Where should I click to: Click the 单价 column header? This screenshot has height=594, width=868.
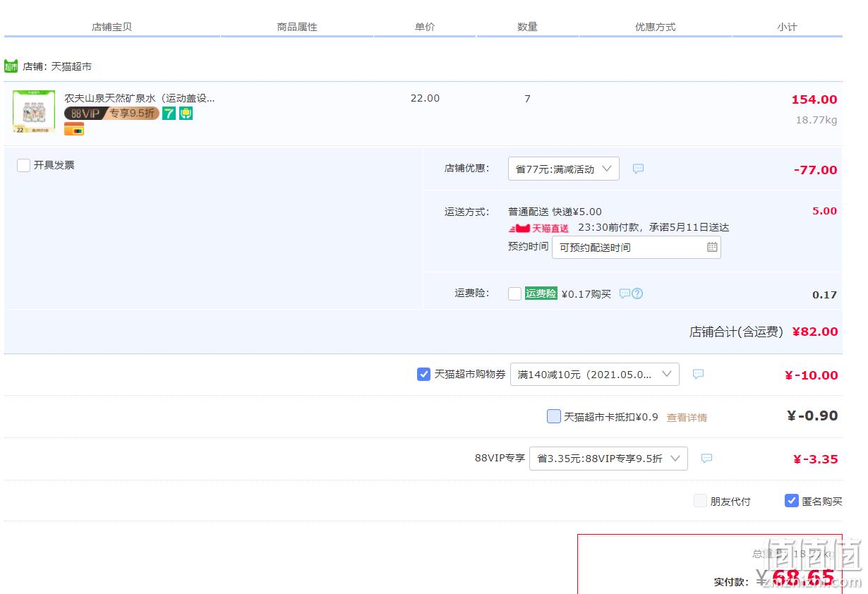click(x=425, y=27)
